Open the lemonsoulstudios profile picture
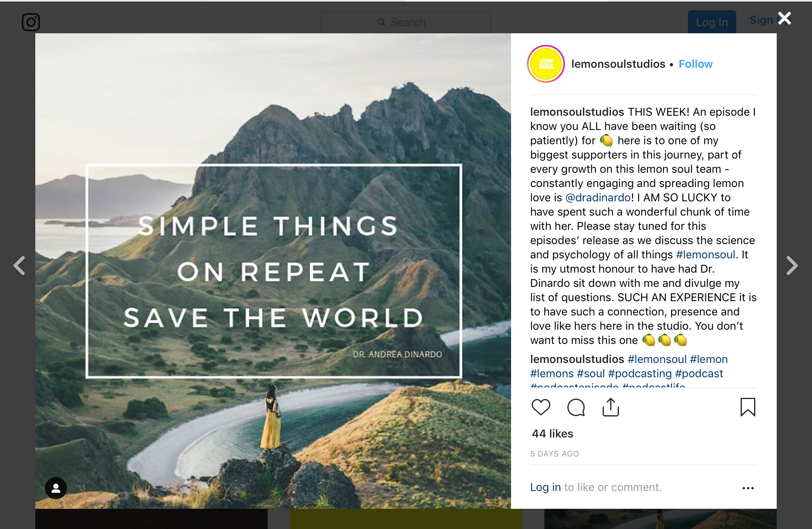 click(546, 64)
